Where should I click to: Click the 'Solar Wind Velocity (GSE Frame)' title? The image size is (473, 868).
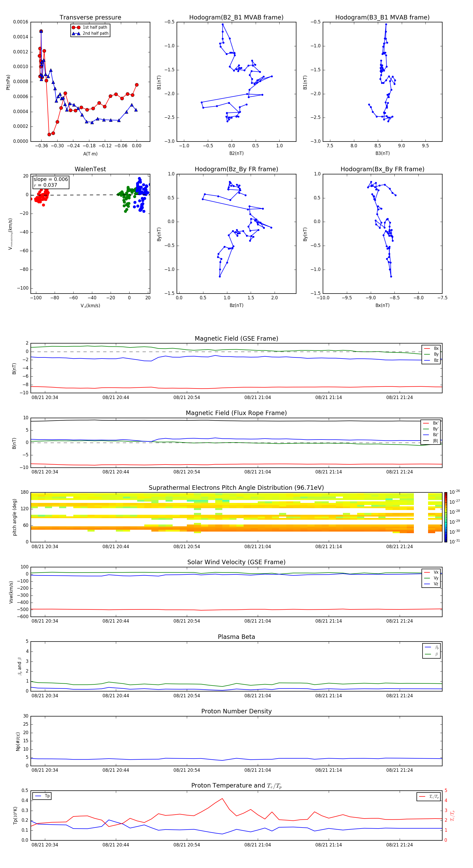coord(236,562)
